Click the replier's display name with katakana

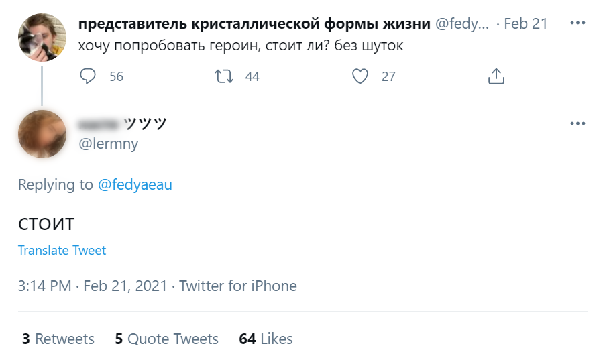(122, 123)
